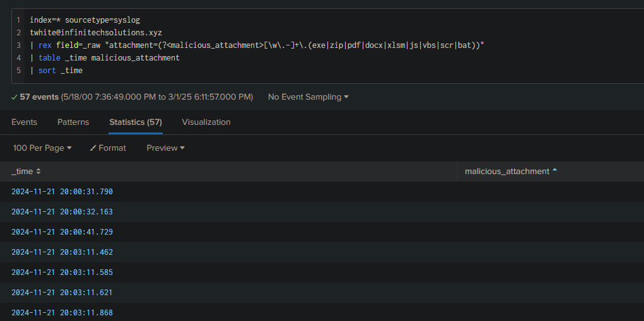Click the malicious_attachment sort arrow icon
Screen dimensions: 644x321
[x=554, y=170]
